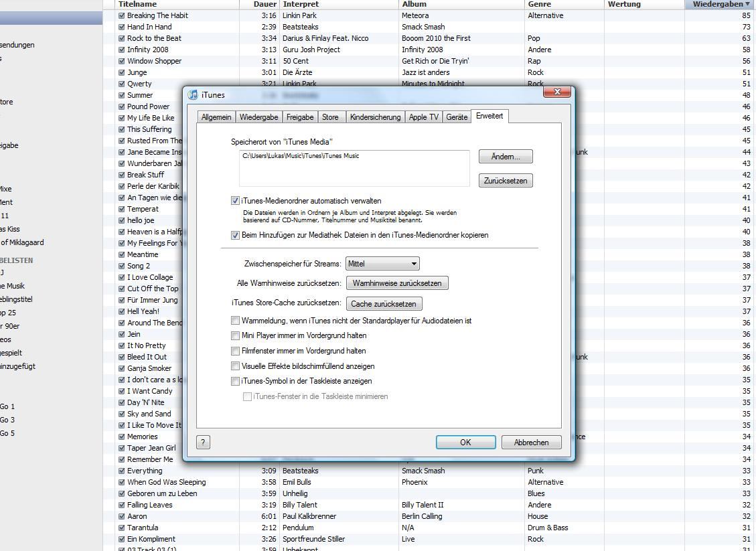This screenshot has height=551, width=756.
Task: Switch to the Wiedergabe tab
Action: point(259,117)
